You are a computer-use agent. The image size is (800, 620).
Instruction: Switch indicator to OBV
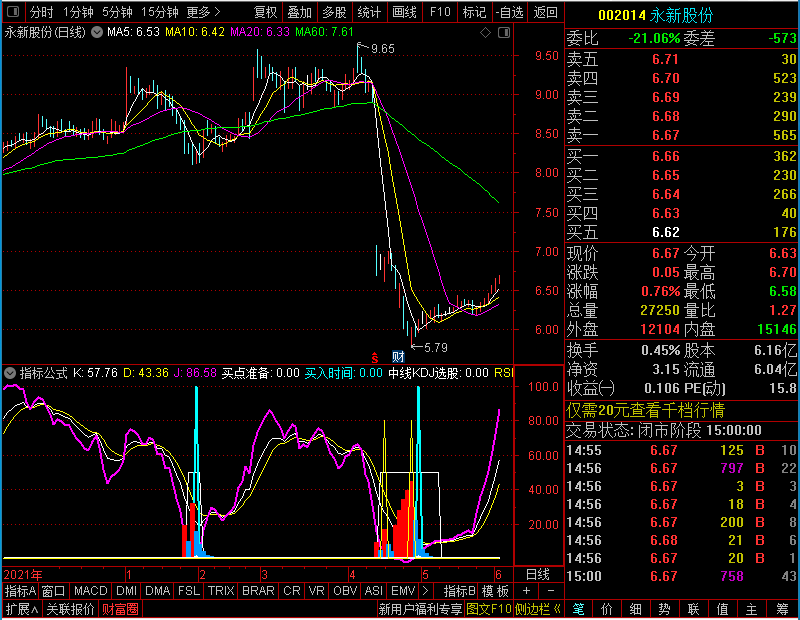(x=345, y=591)
